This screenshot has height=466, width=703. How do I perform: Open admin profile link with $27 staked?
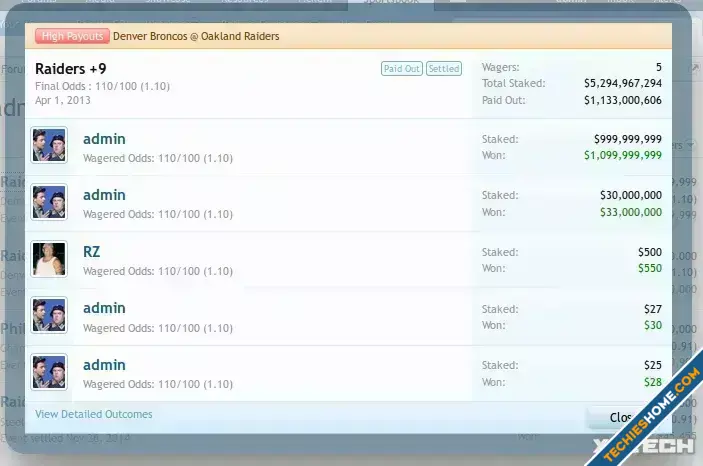click(104, 308)
